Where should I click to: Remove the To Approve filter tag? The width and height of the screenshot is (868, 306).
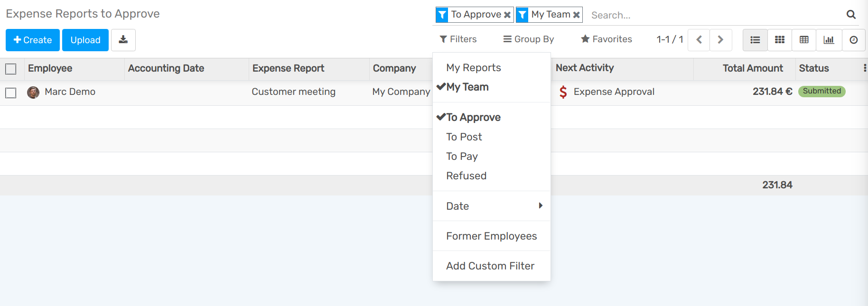pyautogui.click(x=507, y=15)
